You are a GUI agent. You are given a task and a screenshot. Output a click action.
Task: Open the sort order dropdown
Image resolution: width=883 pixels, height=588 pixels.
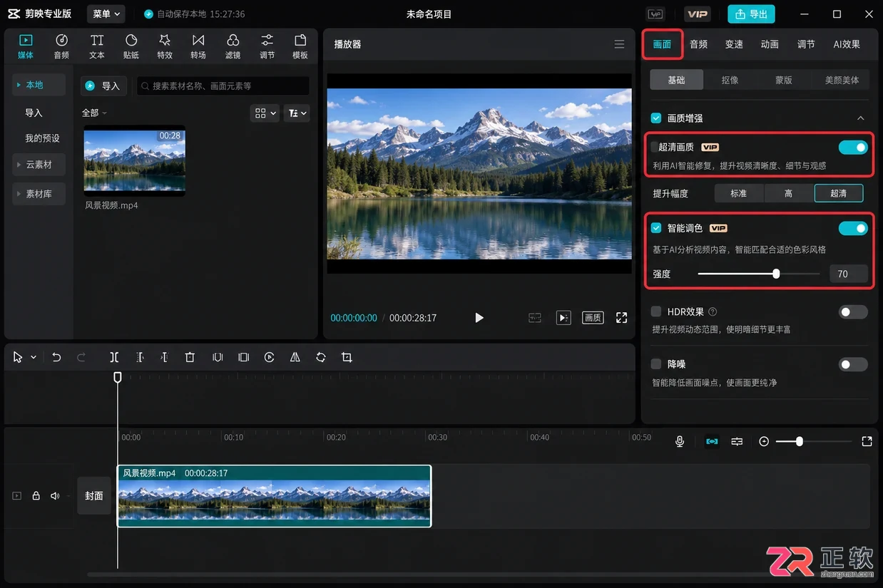296,113
